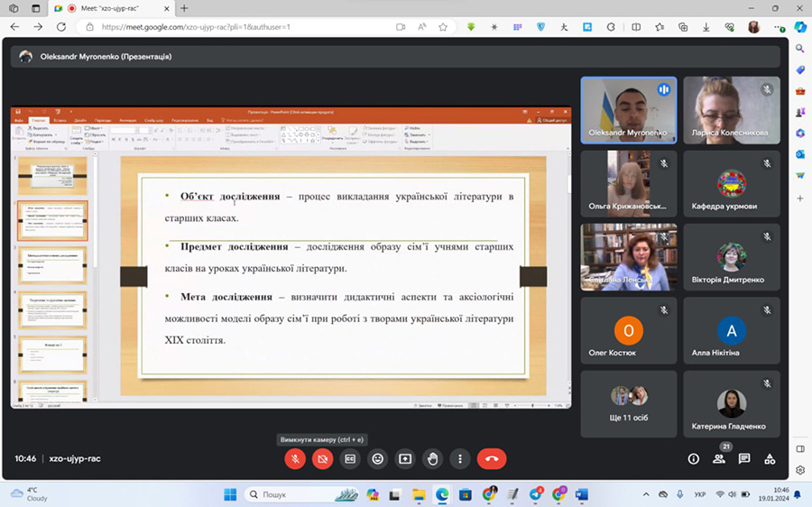Unmute the microphone in the call bar

tap(295, 458)
